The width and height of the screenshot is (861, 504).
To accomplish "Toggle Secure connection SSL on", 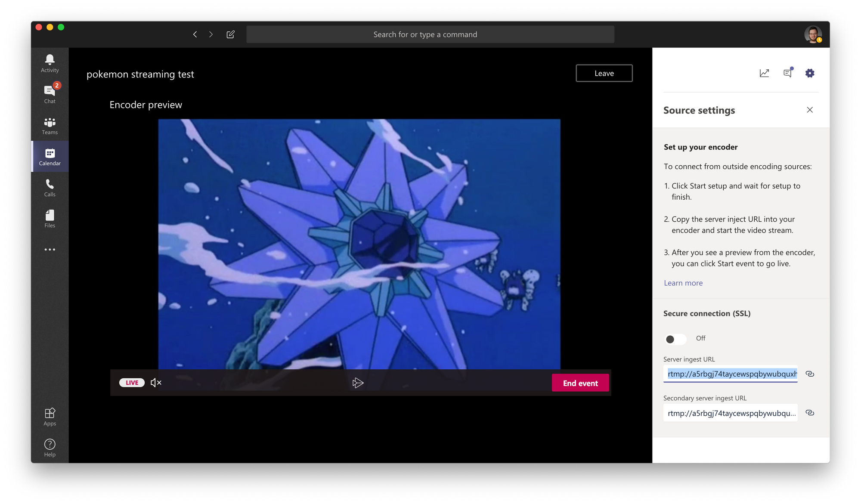I will tap(675, 339).
